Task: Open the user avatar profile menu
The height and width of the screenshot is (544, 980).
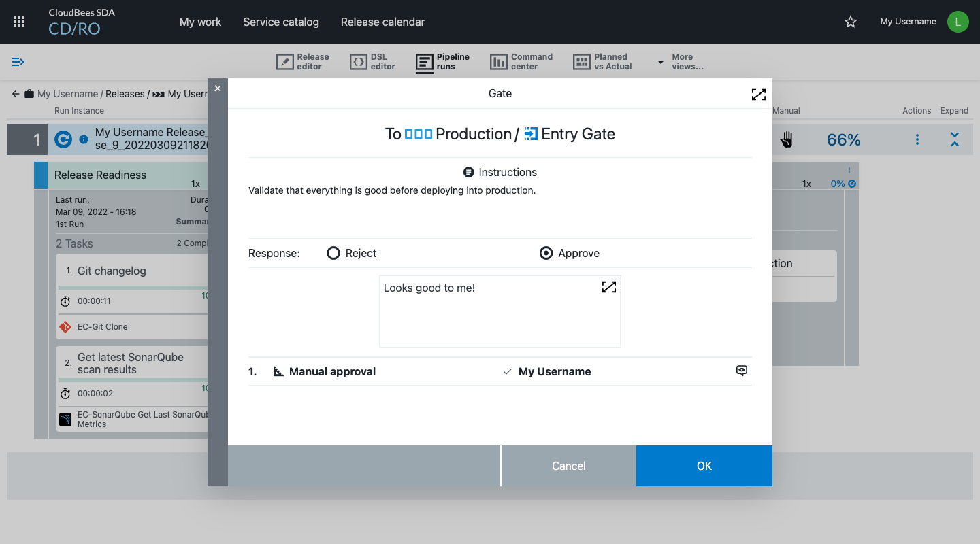Action: [x=958, y=22]
